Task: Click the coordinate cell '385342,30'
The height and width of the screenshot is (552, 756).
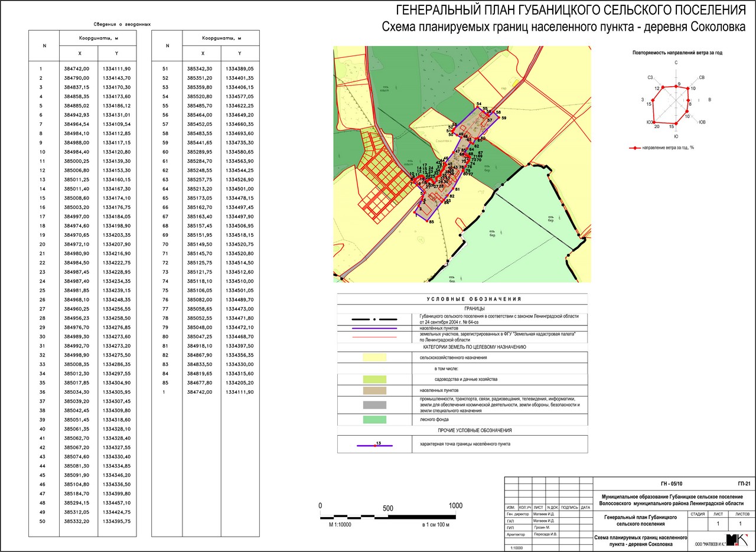Action: (x=198, y=69)
